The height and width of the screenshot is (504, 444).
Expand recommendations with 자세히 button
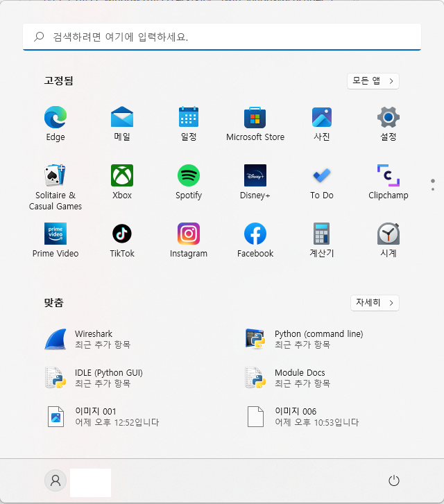[375, 303]
